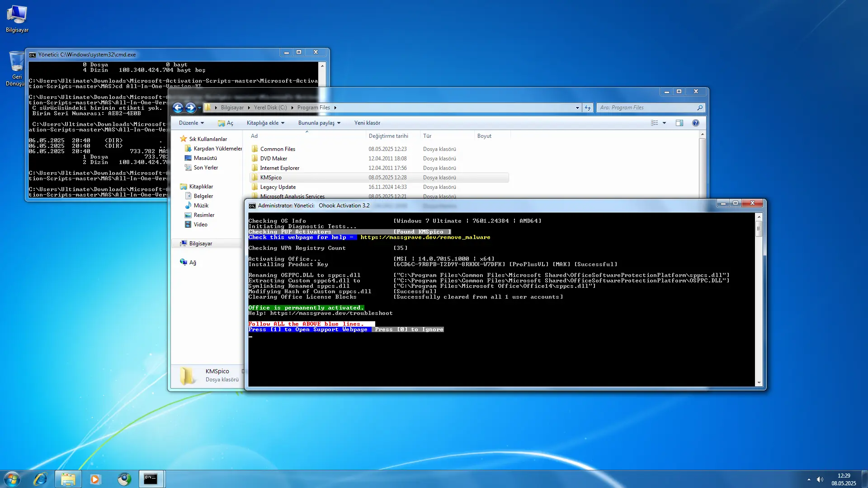Image resolution: width=868 pixels, height=488 pixels.
Task: Open Windows Explorer from the taskbar
Action: coord(68,479)
